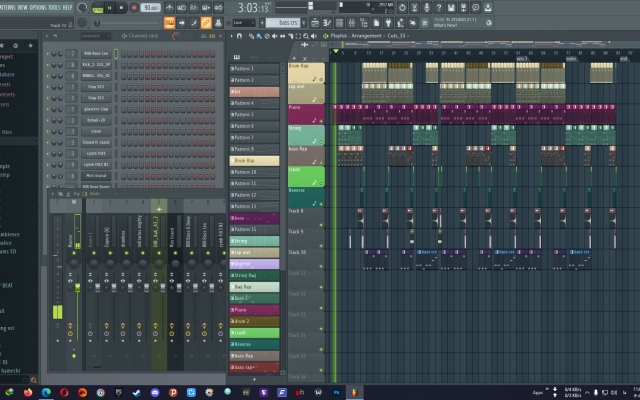Image resolution: width=640 pixels, height=400 pixels.
Task: Mute the Clap 013 channel
Action: point(48,87)
